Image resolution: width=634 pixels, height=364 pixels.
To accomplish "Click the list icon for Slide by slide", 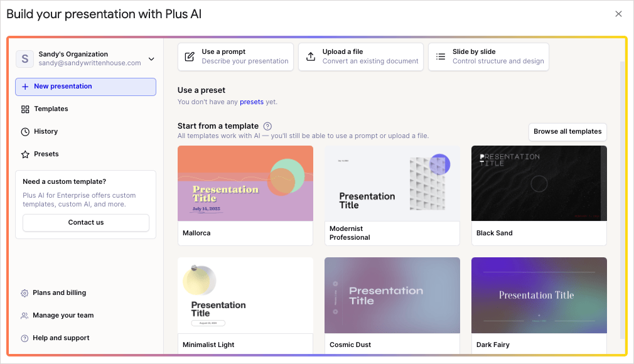I will click(441, 56).
